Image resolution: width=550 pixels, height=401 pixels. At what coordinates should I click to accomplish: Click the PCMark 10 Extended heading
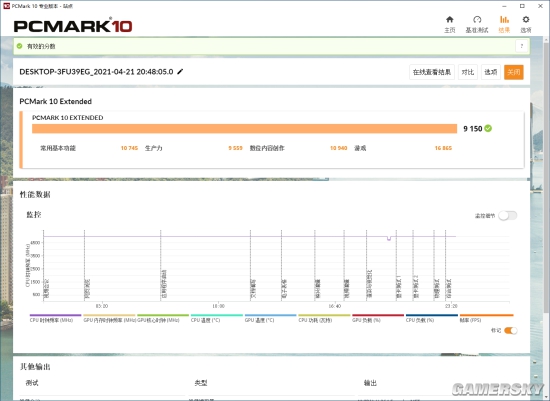[55, 101]
